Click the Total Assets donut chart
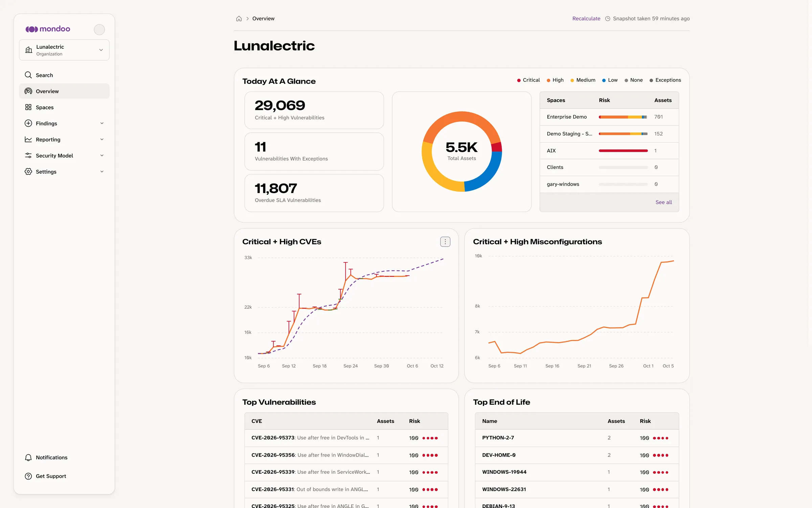The width and height of the screenshot is (812, 508). [x=461, y=151]
